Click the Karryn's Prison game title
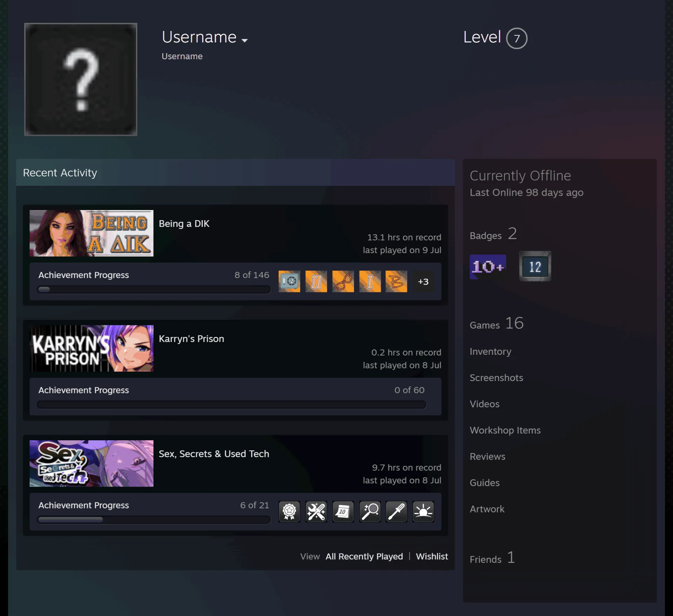 [x=191, y=339]
